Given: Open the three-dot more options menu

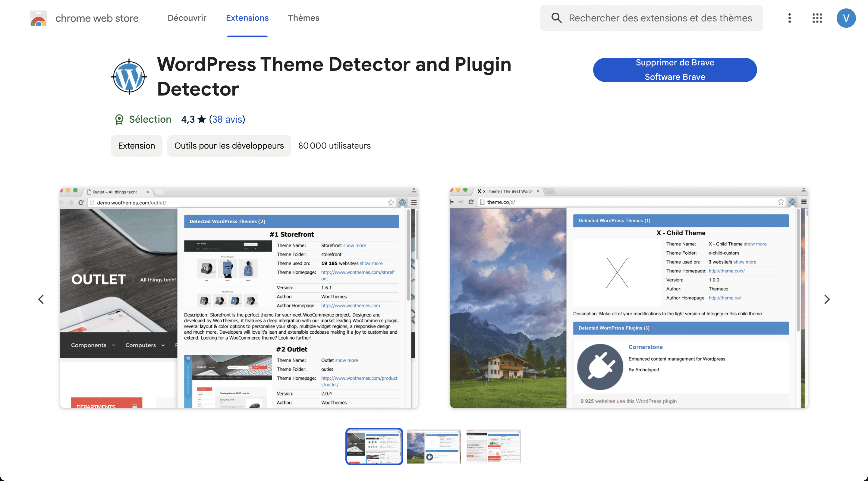Looking at the screenshot, I should point(790,18).
